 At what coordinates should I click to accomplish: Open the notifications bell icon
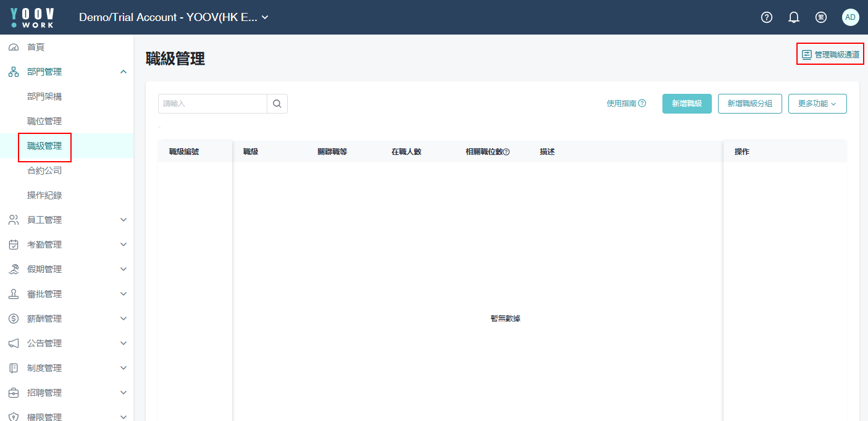794,17
